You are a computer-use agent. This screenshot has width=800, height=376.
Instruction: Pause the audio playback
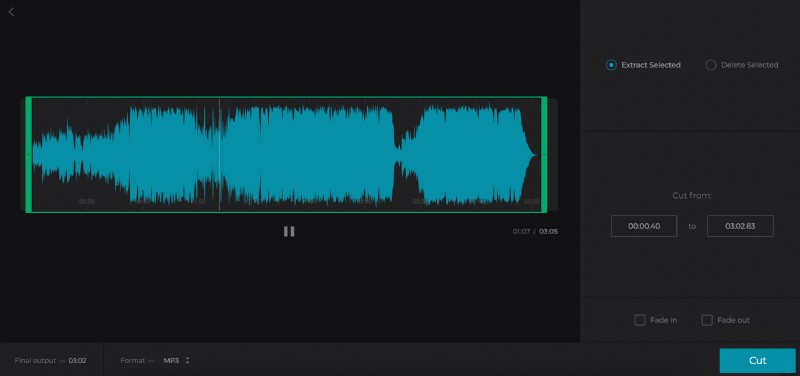coord(289,232)
